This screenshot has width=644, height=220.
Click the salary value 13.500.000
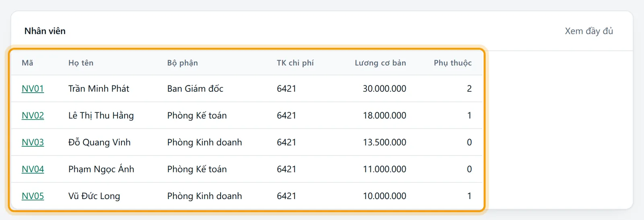pyautogui.click(x=384, y=142)
